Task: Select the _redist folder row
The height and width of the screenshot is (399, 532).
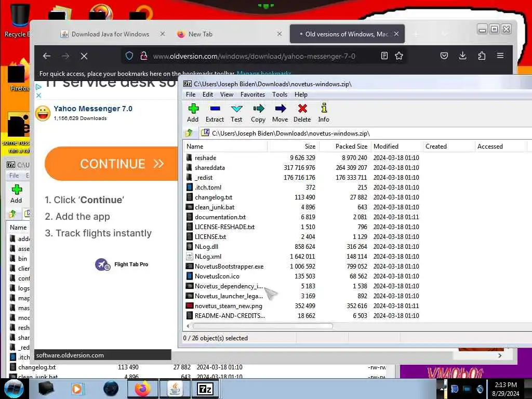Action: pos(303,178)
